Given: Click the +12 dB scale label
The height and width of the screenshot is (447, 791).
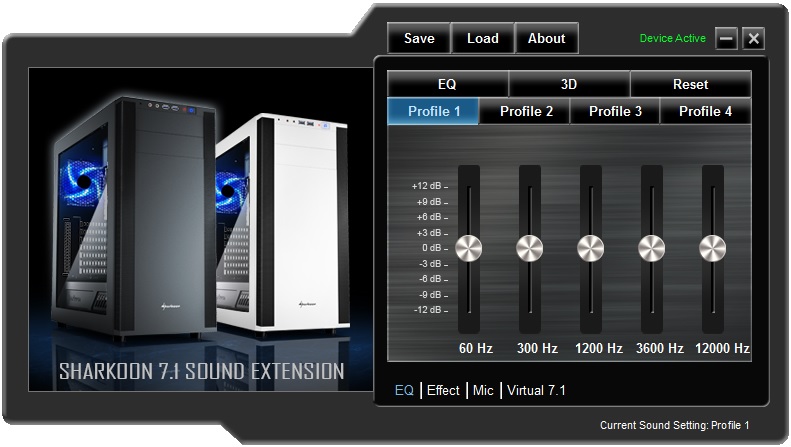Looking at the screenshot, I should [426, 186].
